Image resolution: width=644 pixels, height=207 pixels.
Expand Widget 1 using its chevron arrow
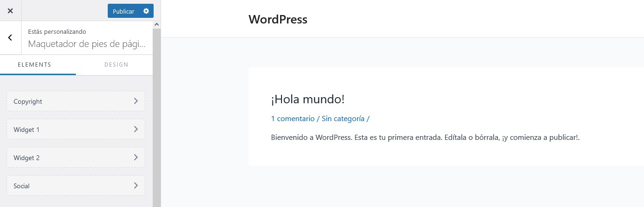coord(136,129)
